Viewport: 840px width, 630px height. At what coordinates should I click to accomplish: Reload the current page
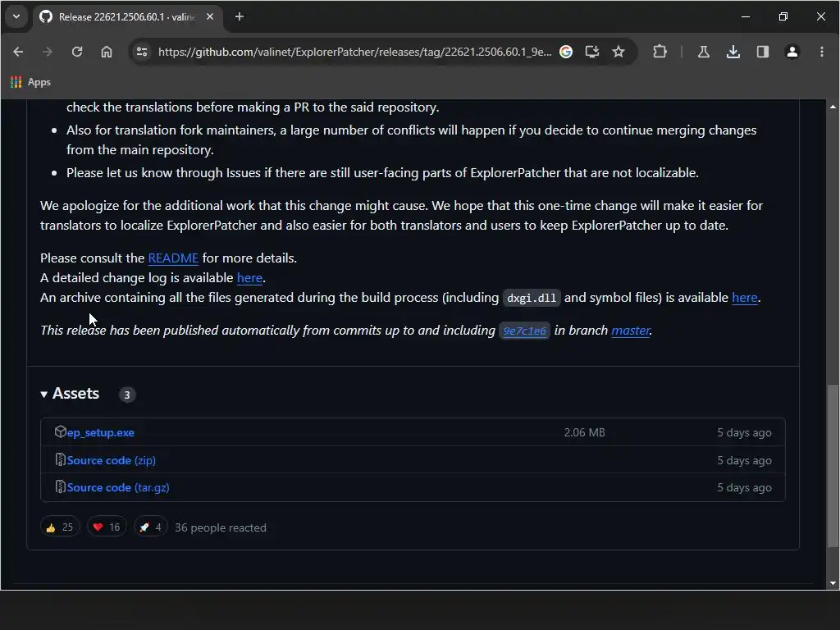77,52
